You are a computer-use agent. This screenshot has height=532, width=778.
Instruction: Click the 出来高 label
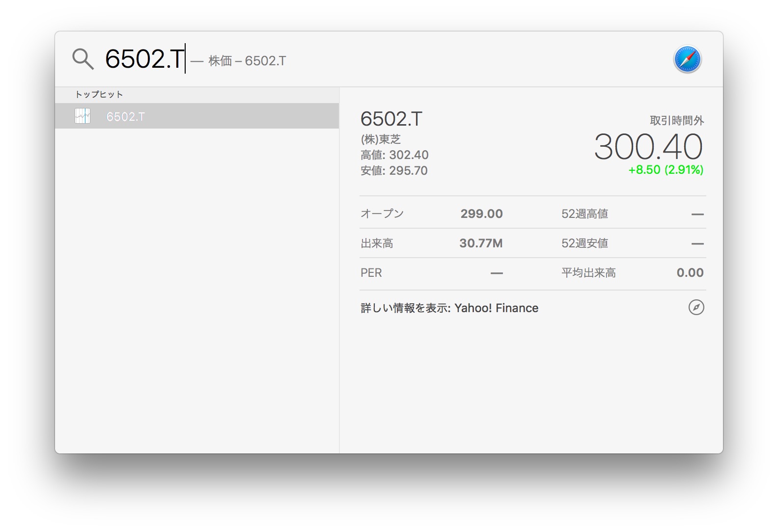tap(377, 243)
